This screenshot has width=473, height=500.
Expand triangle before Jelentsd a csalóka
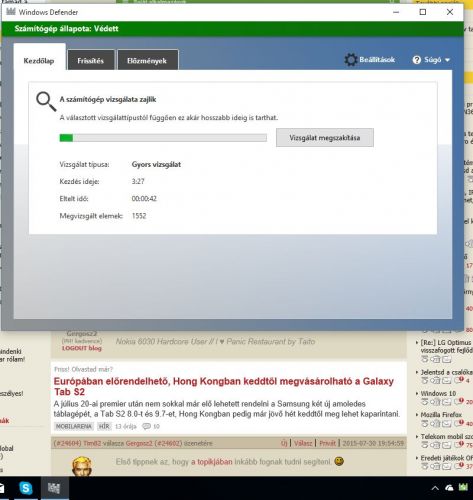point(417,372)
